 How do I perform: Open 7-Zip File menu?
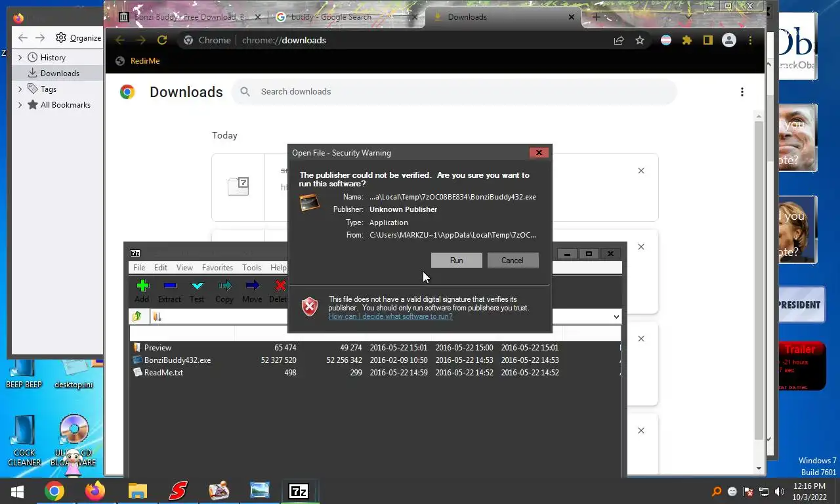pos(139,268)
